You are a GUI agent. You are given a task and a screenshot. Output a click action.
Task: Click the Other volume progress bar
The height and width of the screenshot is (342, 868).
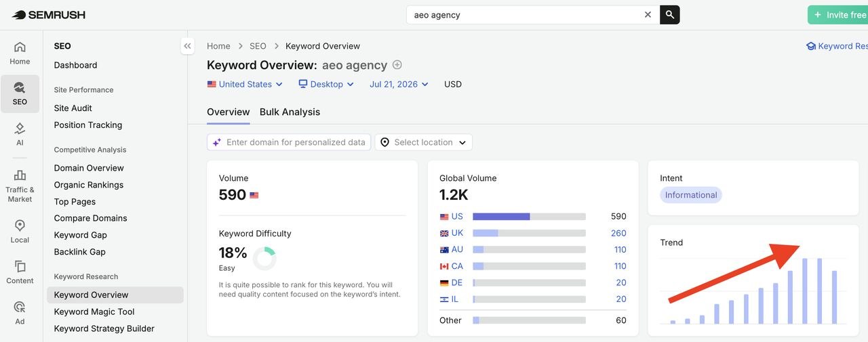[529, 320]
